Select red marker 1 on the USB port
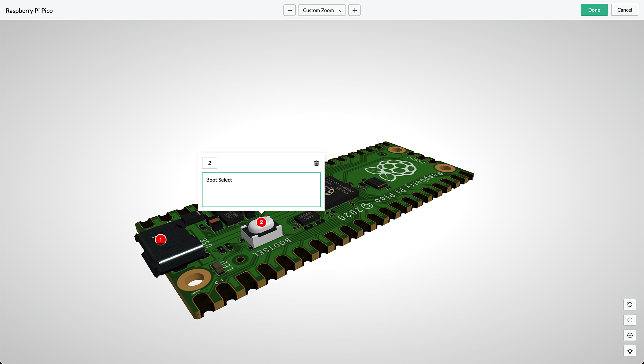Image resolution: width=644 pixels, height=364 pixels. pos(161,239)
